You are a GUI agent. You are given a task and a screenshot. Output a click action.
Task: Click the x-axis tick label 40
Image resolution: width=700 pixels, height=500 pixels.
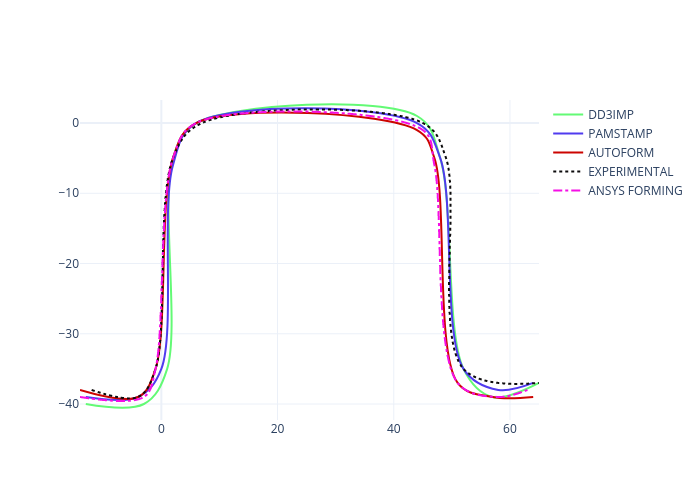394,428
